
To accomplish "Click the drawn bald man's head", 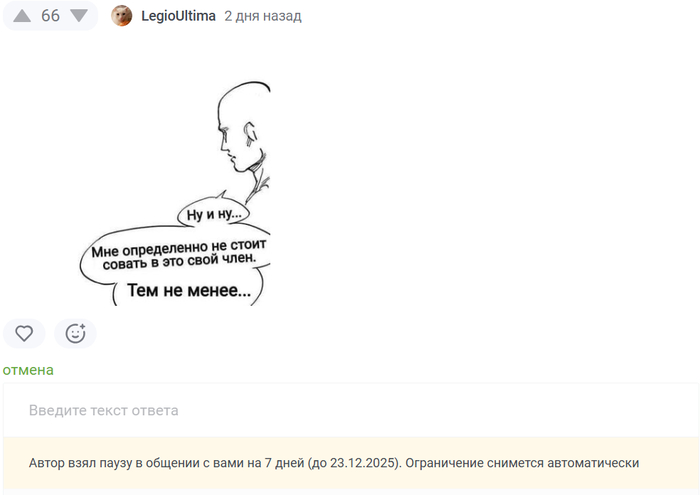I will point(244,126).
